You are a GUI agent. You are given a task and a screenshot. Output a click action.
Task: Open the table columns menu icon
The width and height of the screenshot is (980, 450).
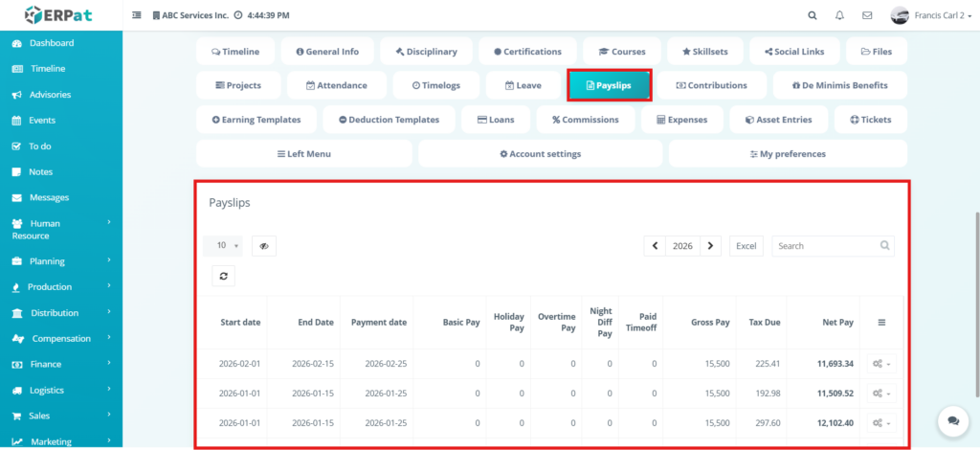[881, 323]
